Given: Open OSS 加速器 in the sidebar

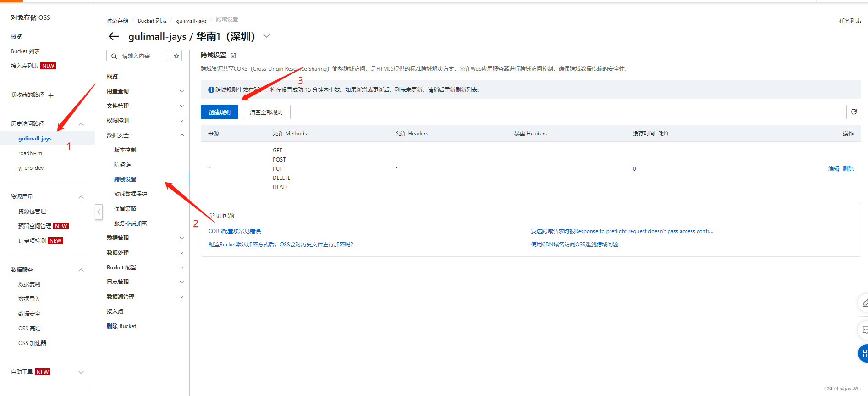Looking at the screenshot, I should click(32, 343).
